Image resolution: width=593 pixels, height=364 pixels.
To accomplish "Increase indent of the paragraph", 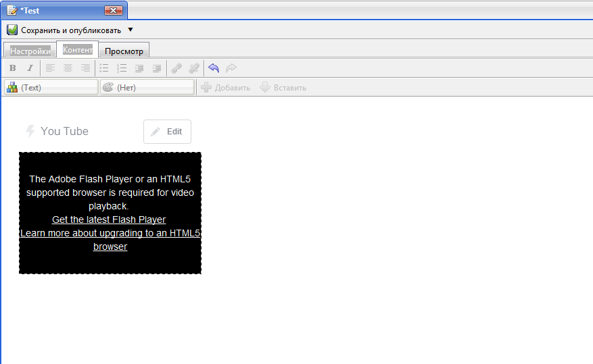I will 157,68.
